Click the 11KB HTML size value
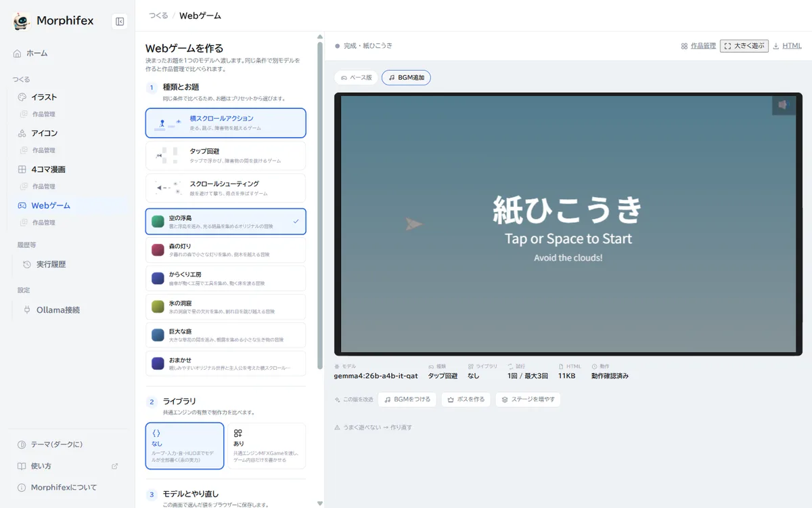The width and height of the screenshot is (812, 508). (567, 376)
